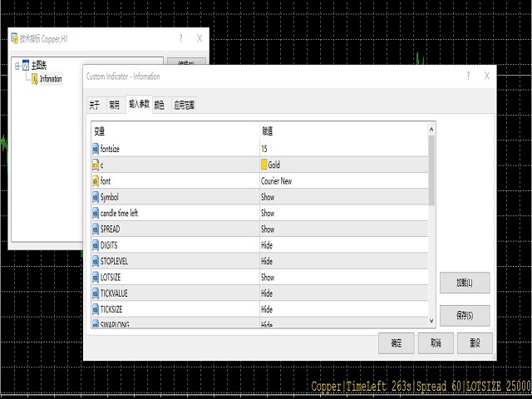Click the icon beside STOPLEVEL row
Image resolution: width=532 pixels, height=399 pixels.
[96, 261]
